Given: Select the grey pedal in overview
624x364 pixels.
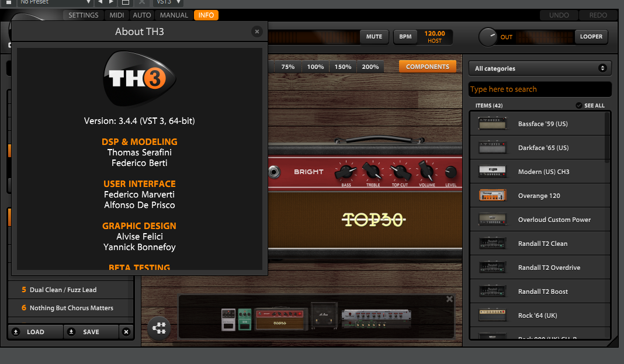Looking at the screenshot, I should point(228,320).
